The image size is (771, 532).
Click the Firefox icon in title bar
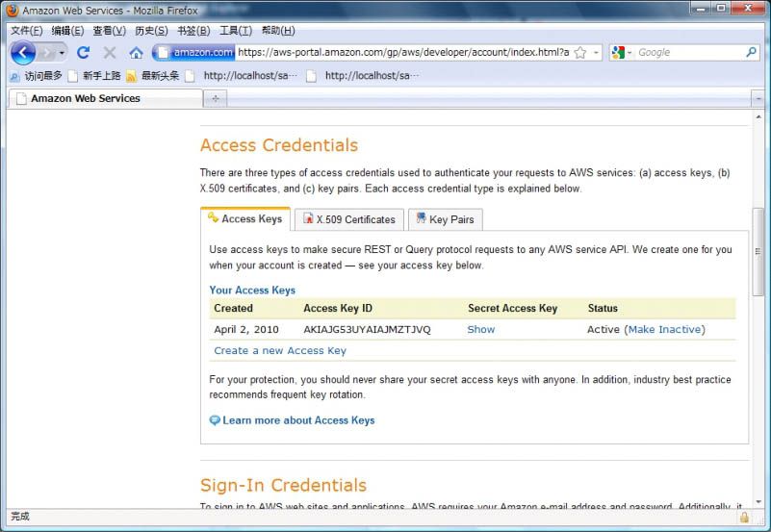[13, 11]
